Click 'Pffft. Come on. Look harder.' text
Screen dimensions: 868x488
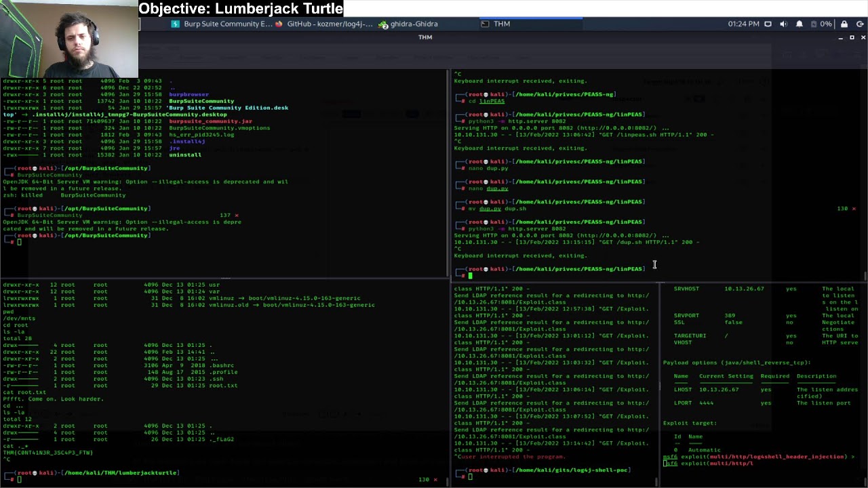pos(53,399)
